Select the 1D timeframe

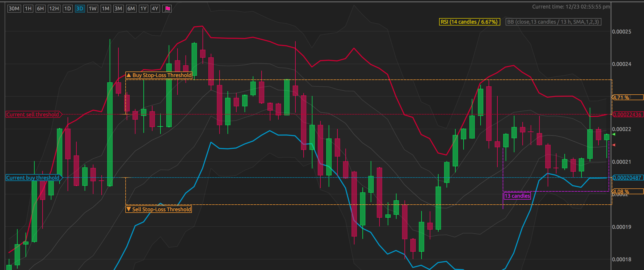pos(68,9)
